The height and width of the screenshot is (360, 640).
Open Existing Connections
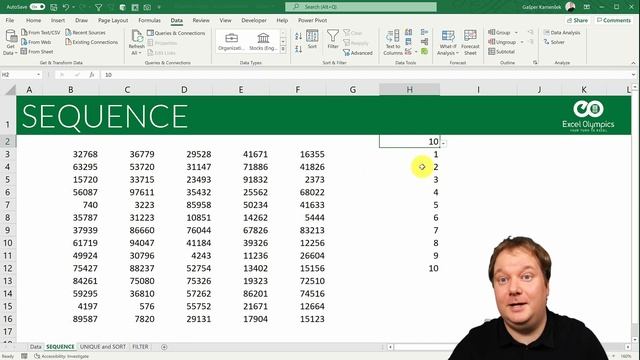91,42
